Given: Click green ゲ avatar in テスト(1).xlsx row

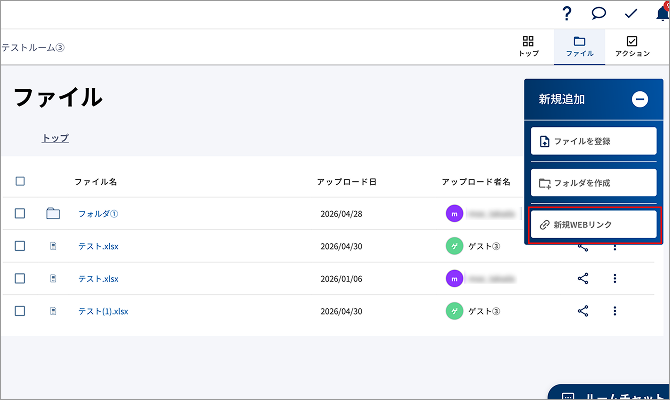Looking at the screenshot, I should pos(454,311).
